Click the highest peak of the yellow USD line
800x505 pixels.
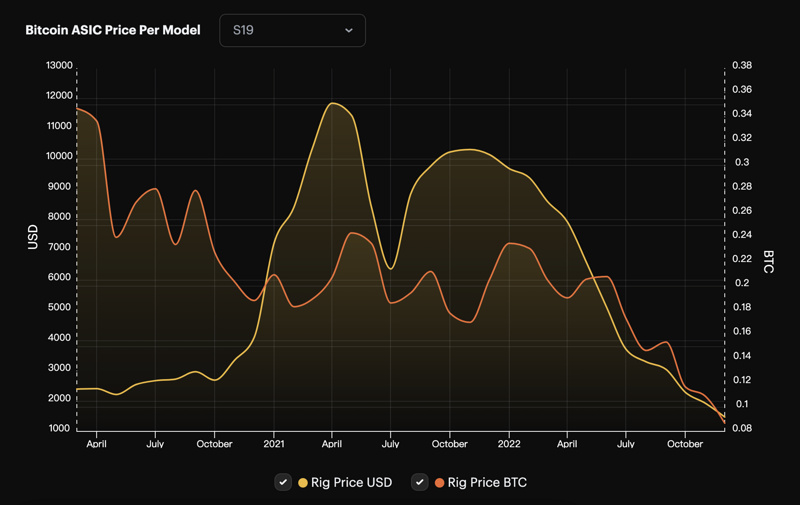point(333,103)
